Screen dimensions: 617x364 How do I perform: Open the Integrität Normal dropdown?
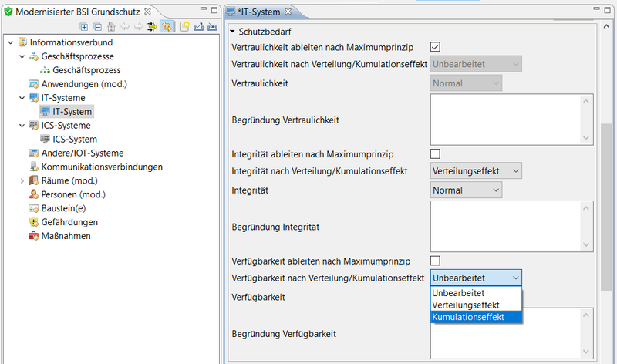(467, 190)
